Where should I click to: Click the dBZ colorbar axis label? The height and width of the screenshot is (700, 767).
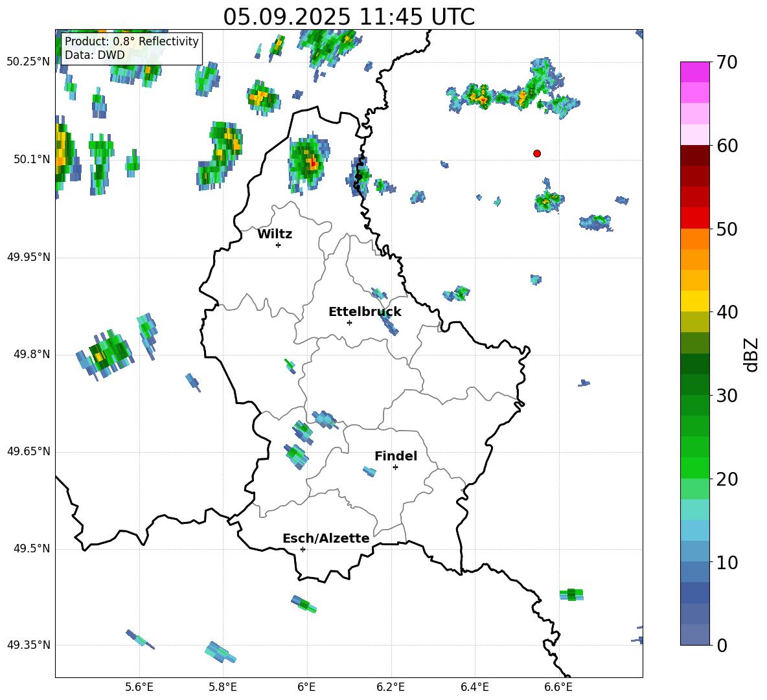[751, 355]
